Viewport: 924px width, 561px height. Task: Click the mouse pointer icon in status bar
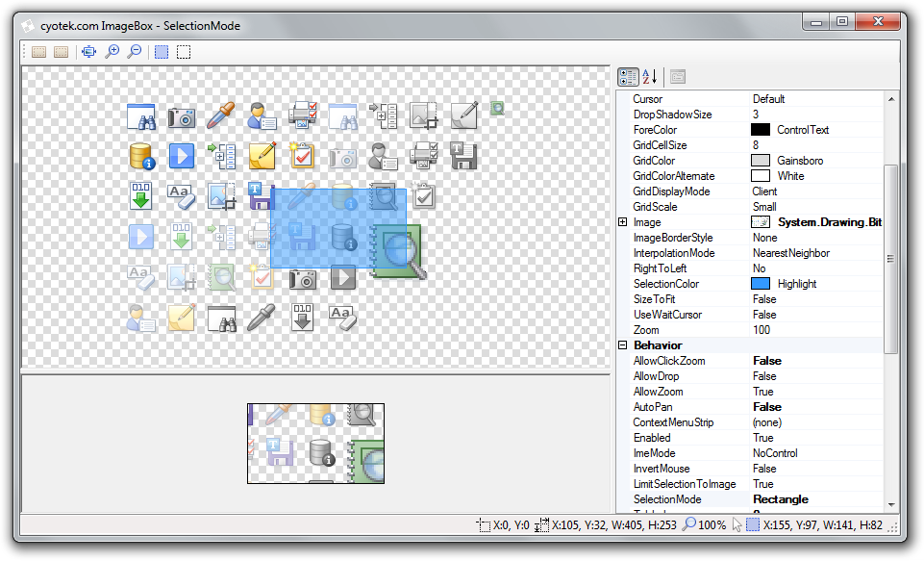click(737, 525)
